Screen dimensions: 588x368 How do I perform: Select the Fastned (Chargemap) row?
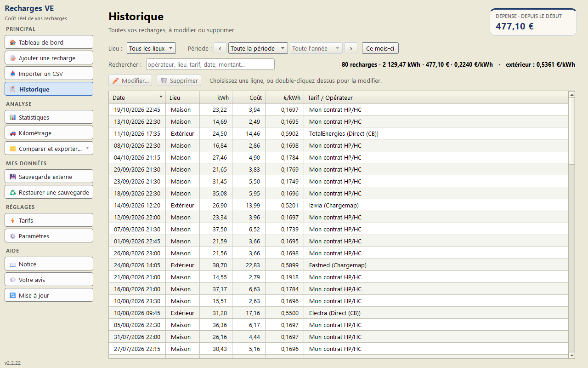[x=339, y=265]
